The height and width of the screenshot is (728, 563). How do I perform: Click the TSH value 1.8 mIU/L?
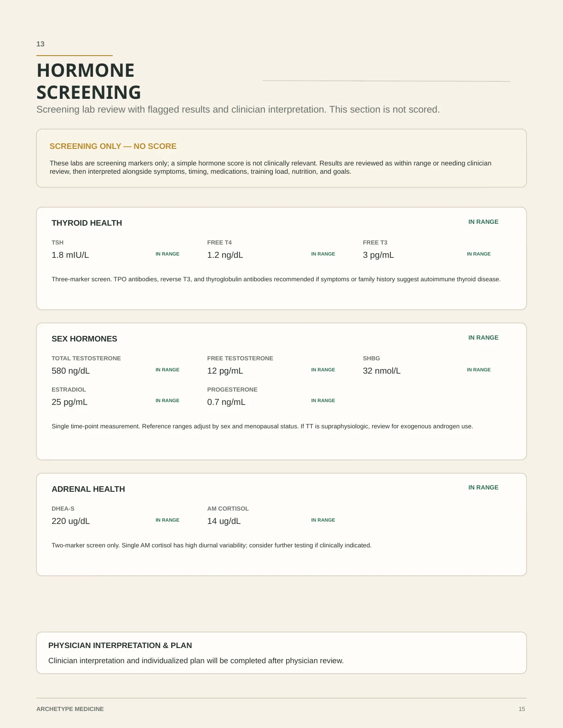[x=70, y=255]
